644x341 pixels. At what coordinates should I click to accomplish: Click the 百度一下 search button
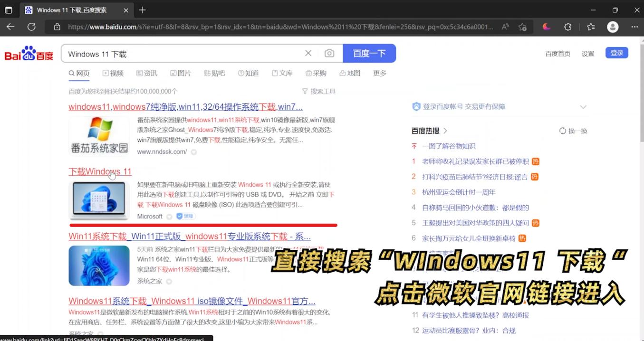click(x=369, y=53)
